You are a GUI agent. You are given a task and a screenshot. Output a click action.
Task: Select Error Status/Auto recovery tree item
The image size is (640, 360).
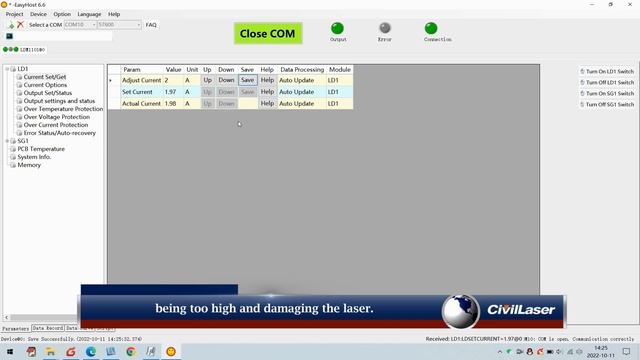point(60,133)
